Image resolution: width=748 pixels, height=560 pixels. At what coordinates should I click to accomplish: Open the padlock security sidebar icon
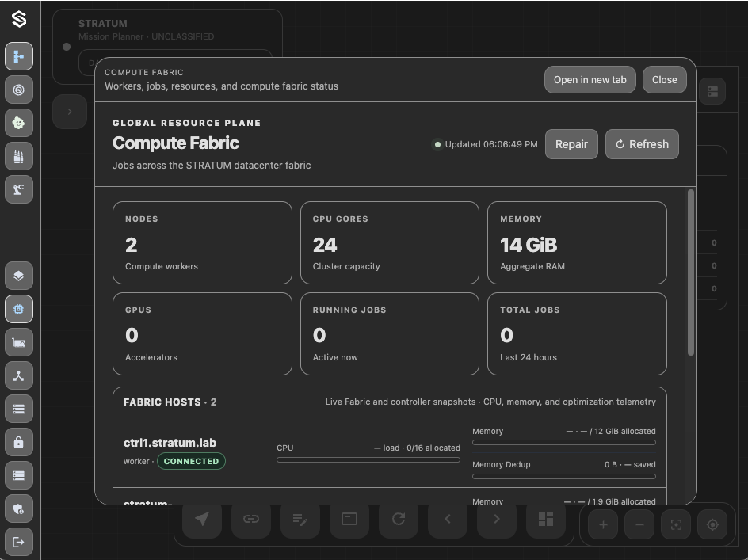point(19,442)
